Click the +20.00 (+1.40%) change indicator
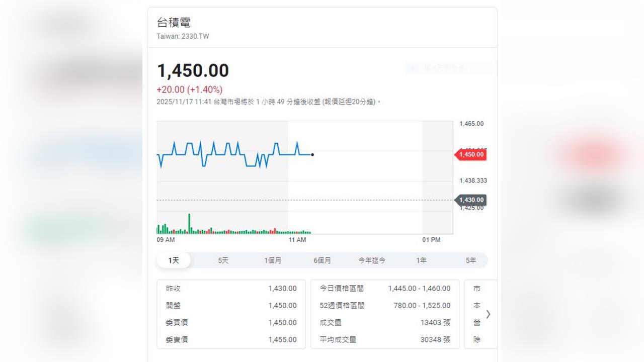 [191, 89]
